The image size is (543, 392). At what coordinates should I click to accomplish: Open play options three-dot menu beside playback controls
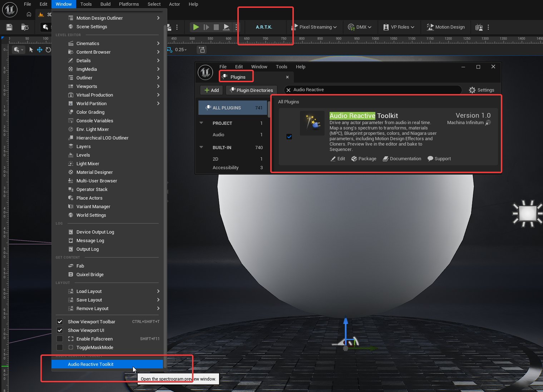coord(236,27)
